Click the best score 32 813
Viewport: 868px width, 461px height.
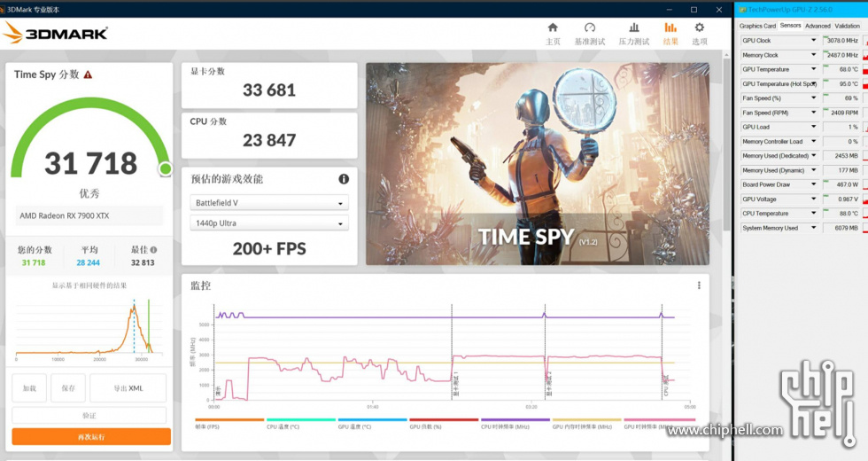coord(143,262)
